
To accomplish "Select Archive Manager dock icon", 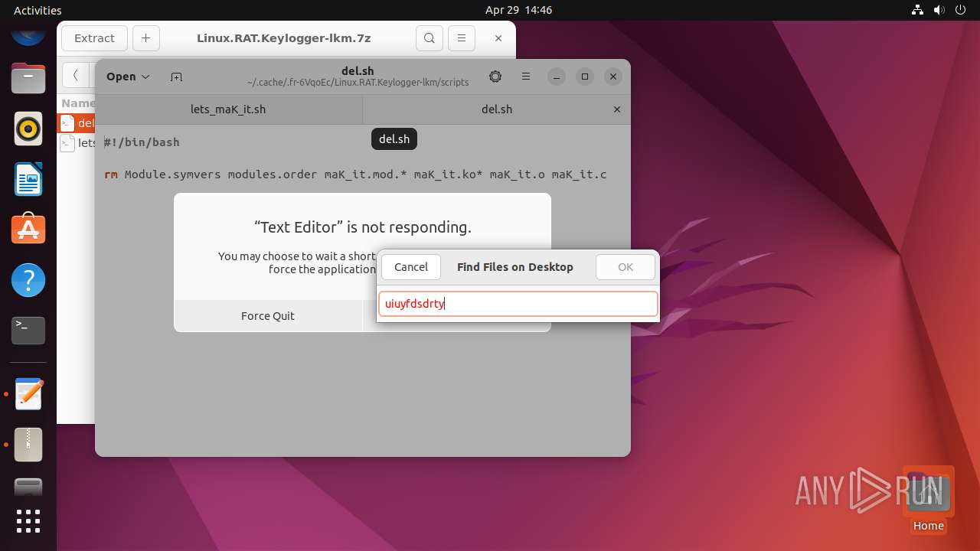I will [x=28, y=444].
